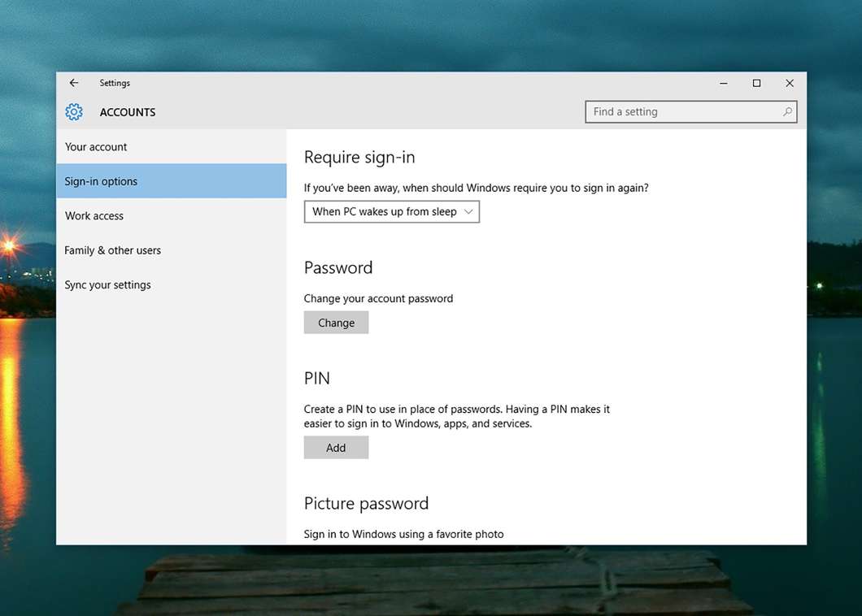Select Sign-in options in the sidebar
The image size is (862, 616).
pyautogui.click(x=101, y=181)
